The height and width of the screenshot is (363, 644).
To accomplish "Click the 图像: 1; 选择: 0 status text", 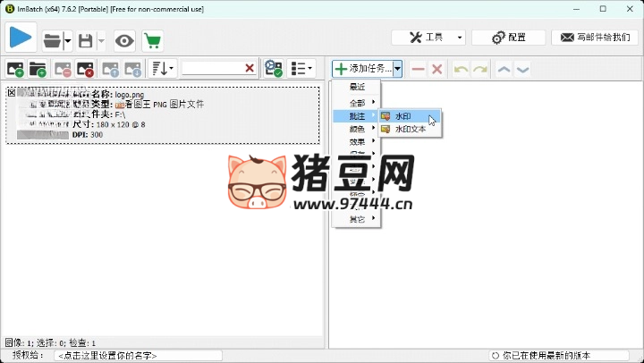I will tap(50, 342).
